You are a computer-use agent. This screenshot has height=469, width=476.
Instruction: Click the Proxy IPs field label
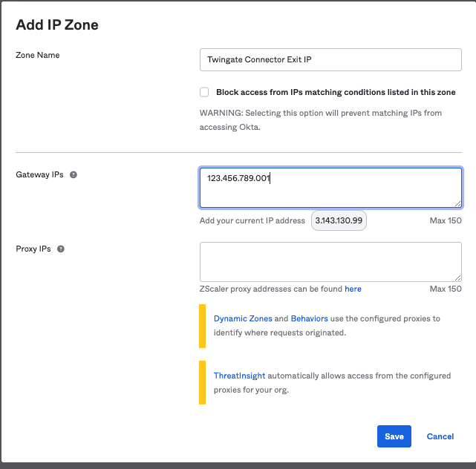(x=33, y=249)
